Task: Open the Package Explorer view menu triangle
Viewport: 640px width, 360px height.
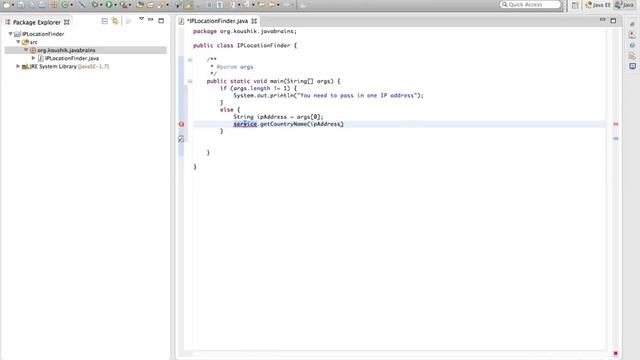Action: tap(141, 19)
